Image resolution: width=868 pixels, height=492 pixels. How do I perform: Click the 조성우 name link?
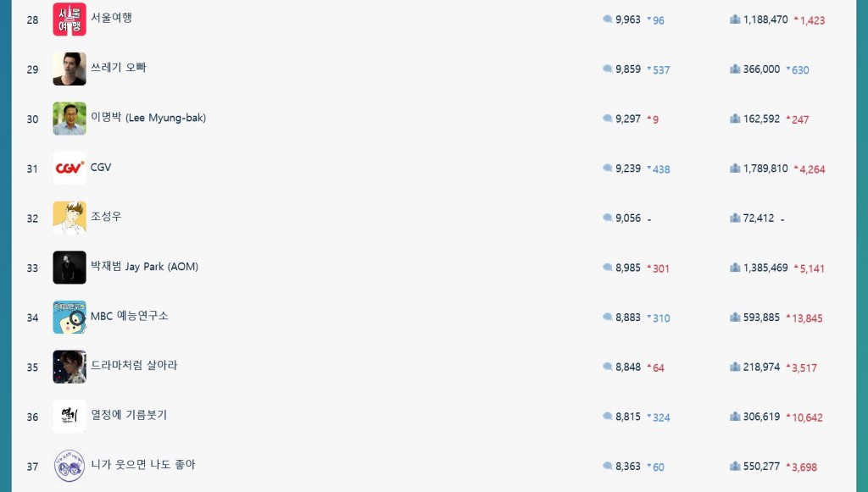point(106,216)
